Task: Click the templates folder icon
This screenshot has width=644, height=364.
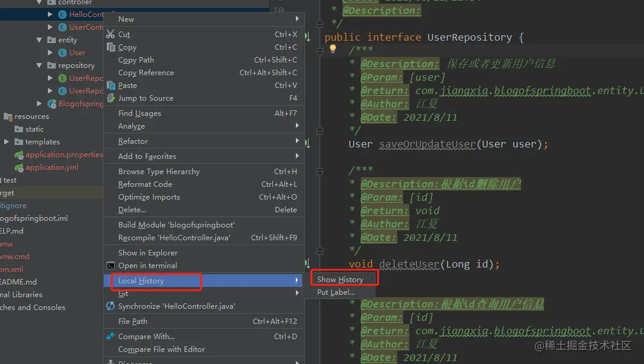Action: point(19,142)
